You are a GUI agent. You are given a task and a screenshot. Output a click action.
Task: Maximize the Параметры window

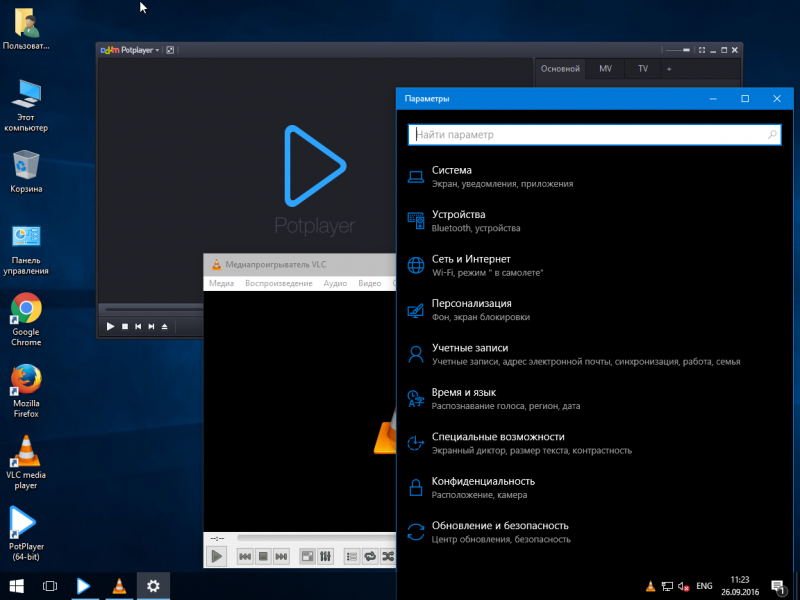click(745, 98)
